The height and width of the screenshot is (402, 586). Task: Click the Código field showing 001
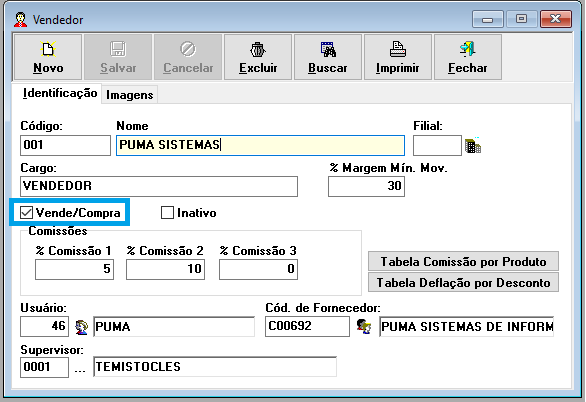[65, 145]
